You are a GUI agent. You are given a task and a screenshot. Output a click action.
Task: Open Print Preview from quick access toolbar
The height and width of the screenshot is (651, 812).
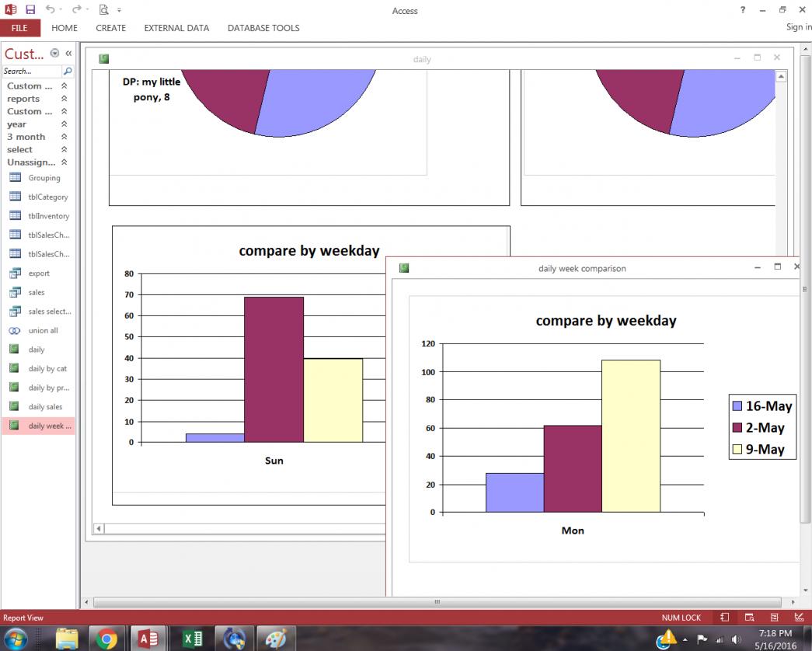click(104, 9)
